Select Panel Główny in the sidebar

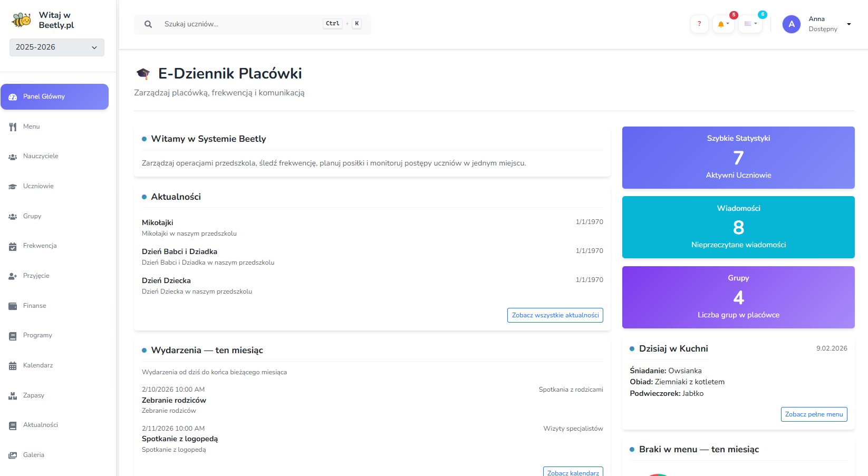click(x=54, y=96)
